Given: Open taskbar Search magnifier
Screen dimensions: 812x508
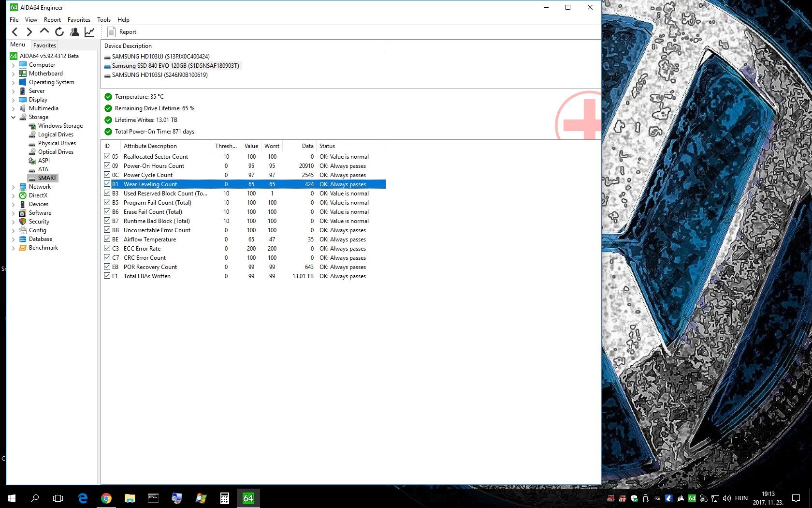Looking at the screenshot, I should [35, 498].
